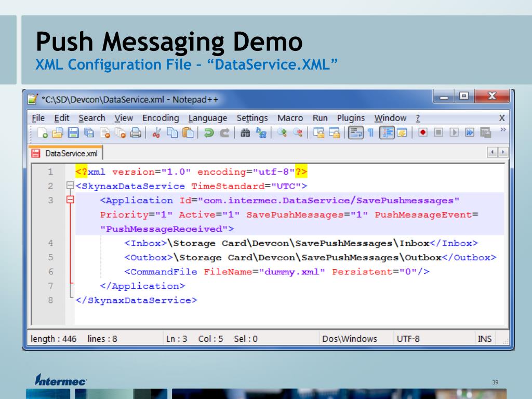The image size is (532, 399).
Task: Open the Window menu
Action: click(390, 118)
